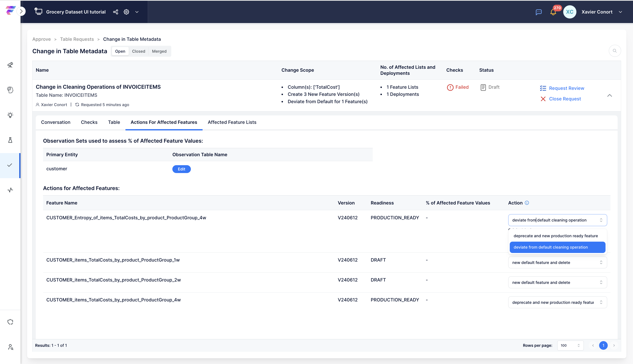Click the Edit observation table button
The width and height of the screenshot is (633, 364).
pos(182,169)
